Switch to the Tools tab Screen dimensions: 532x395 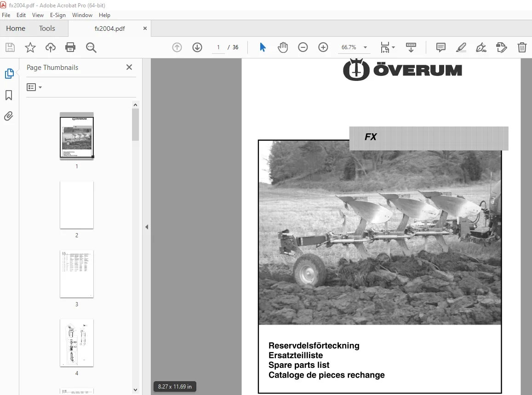(47, 29)
